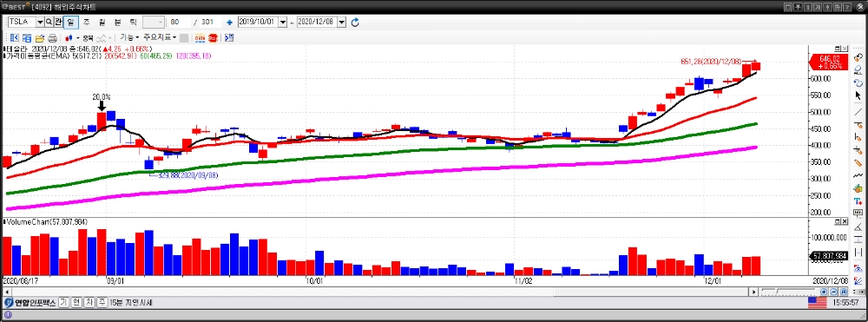Select the trend line drawing tool
Image resolution: width=868 pixels, height=322 pixels.
pos(858,112)
